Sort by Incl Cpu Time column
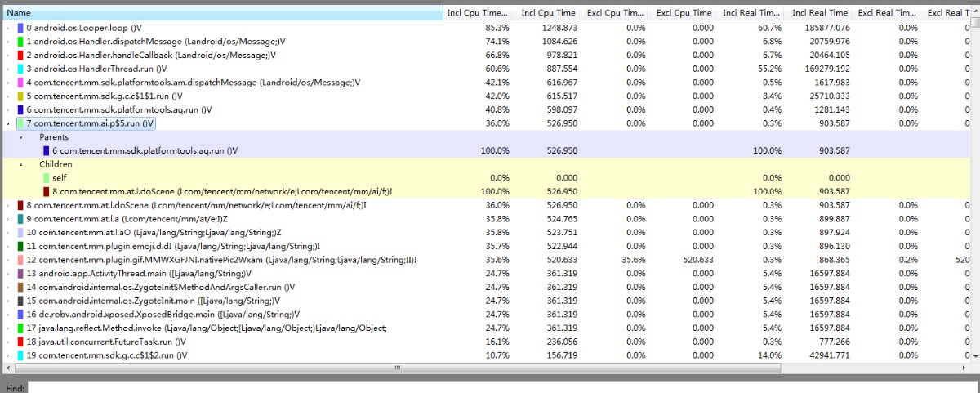980x393 pixels. [546, 13]
